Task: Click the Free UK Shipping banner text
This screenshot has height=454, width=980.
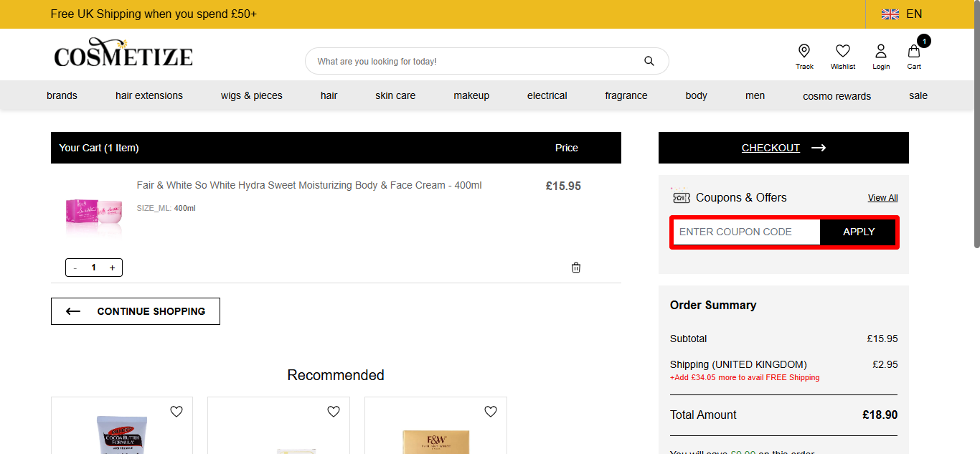Action: pos(154,14)
